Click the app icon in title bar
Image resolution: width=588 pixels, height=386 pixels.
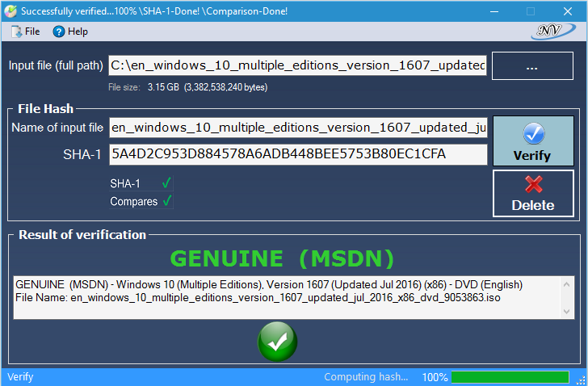[x=10, y=11]
